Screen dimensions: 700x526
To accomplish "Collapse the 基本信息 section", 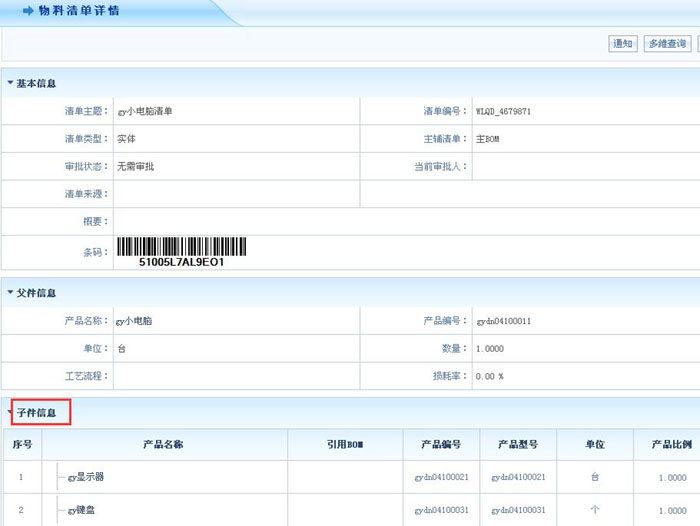I will coord(10,83).
